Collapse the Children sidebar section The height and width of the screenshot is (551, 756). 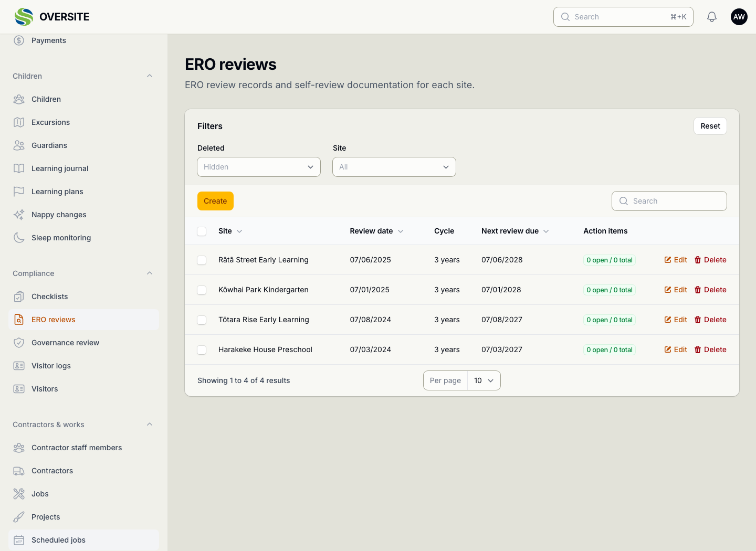tap(150, 76)
